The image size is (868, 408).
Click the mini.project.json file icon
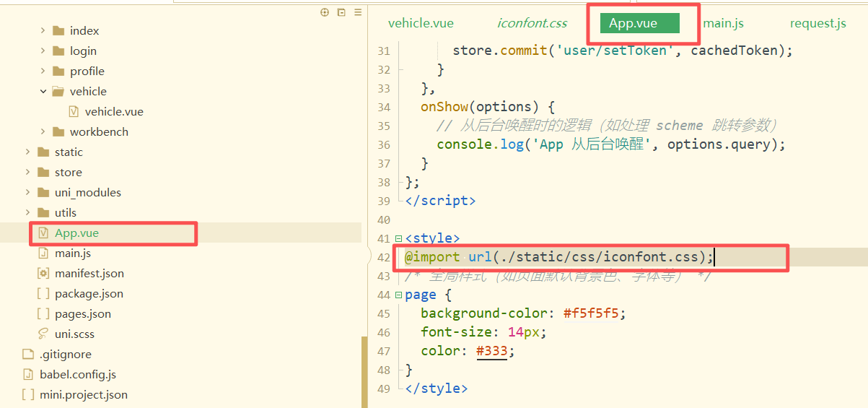28,394
